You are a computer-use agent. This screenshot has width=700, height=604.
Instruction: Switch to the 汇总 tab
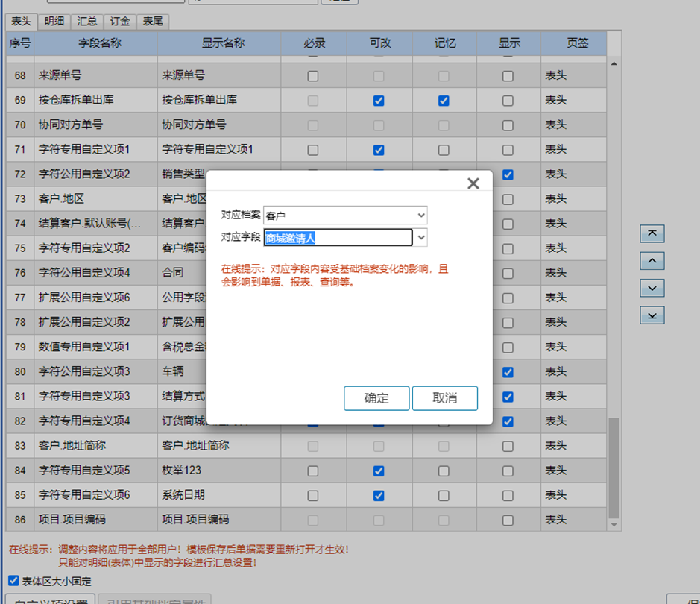coord(86,22)
